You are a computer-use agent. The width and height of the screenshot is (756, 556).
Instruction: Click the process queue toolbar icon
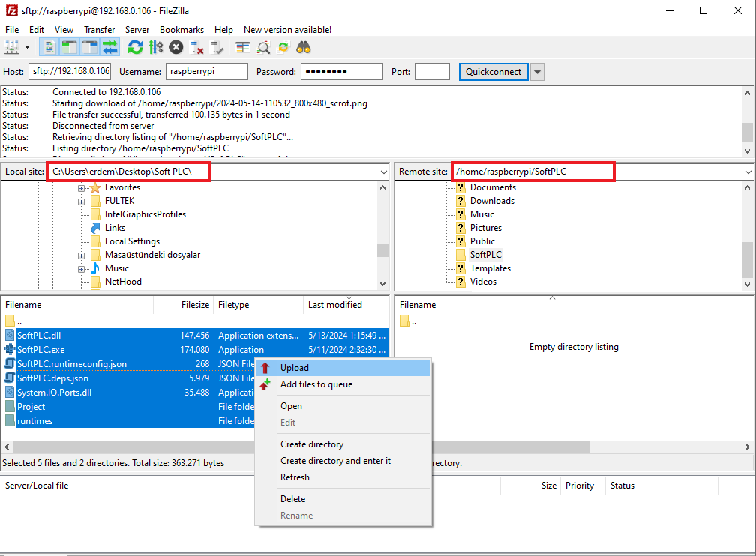(156, 48)
